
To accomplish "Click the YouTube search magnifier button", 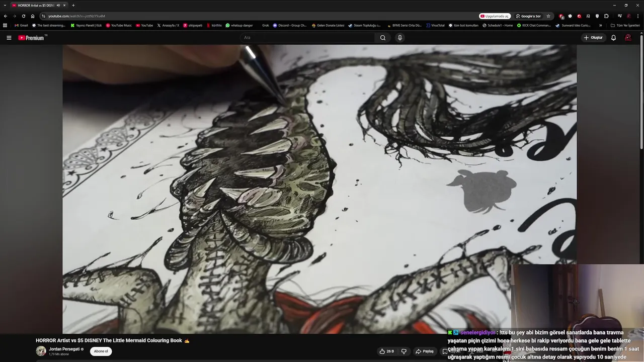I will click(383, 38).
